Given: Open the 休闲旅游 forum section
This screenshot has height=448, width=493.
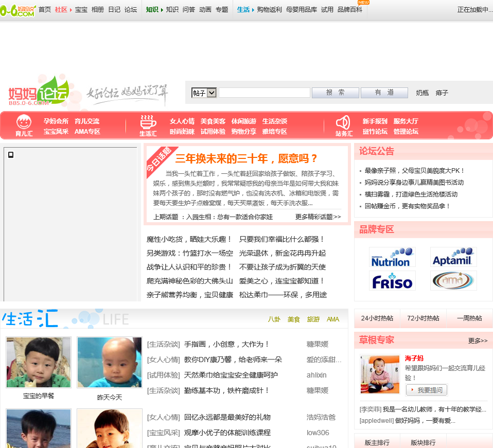Looking at the screenshot, I should tap(244, 121).
